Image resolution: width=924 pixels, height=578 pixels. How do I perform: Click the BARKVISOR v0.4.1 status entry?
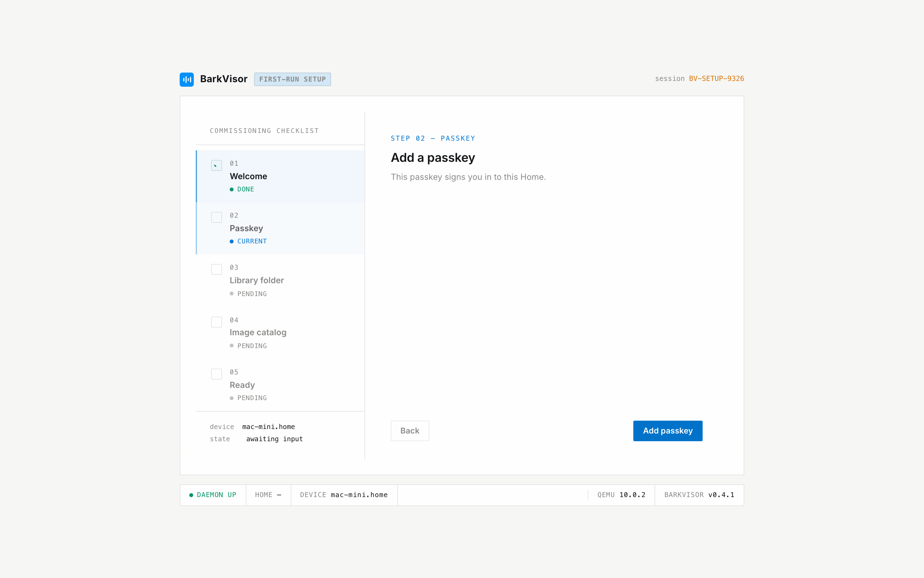click(699, 495)
